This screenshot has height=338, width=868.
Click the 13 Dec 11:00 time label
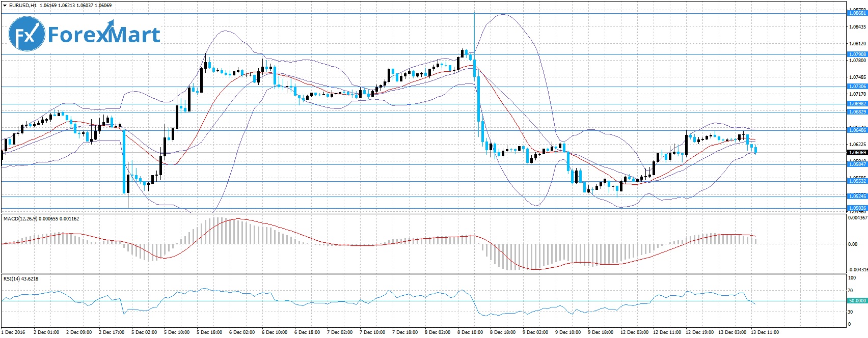coord(765,332)
